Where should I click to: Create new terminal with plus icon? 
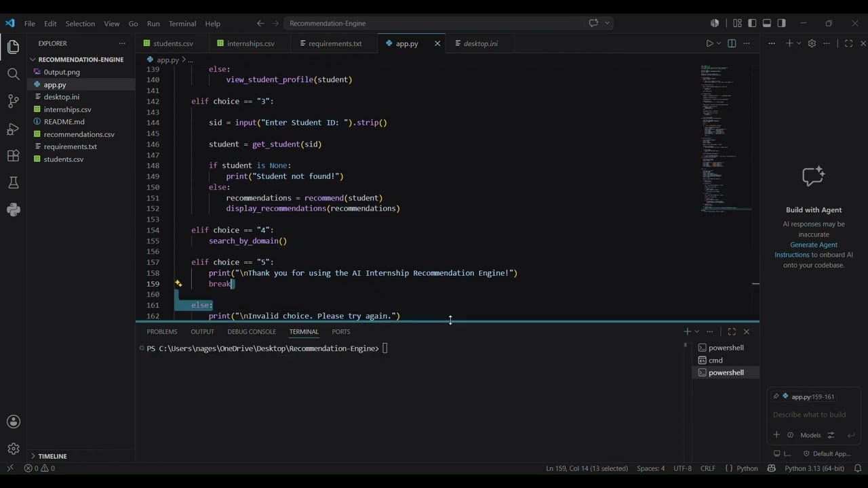tap(687, 331)
